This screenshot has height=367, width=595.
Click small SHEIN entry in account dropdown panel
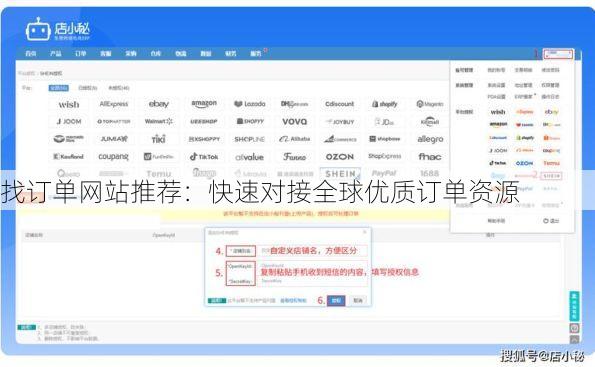tap(551, 176)
